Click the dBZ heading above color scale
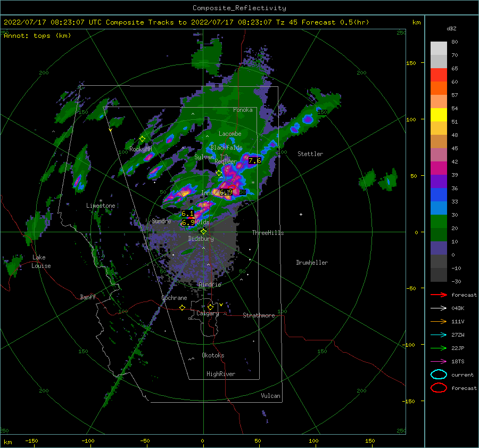The width and height of the screenshot is (479, 448). pyautogui.click(x=451, y=28)
